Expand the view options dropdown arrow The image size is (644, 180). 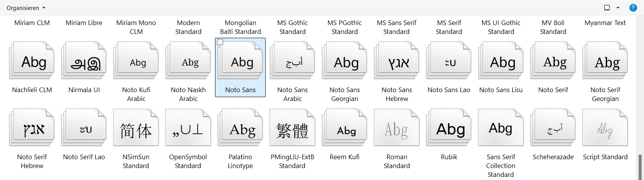[x=618, y=8]
